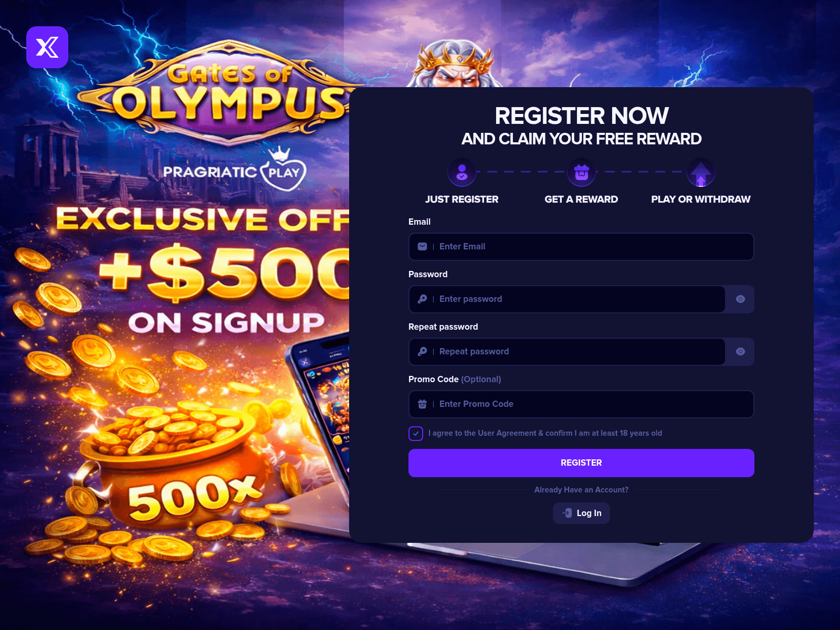Open the Log In button

[581, 513]
